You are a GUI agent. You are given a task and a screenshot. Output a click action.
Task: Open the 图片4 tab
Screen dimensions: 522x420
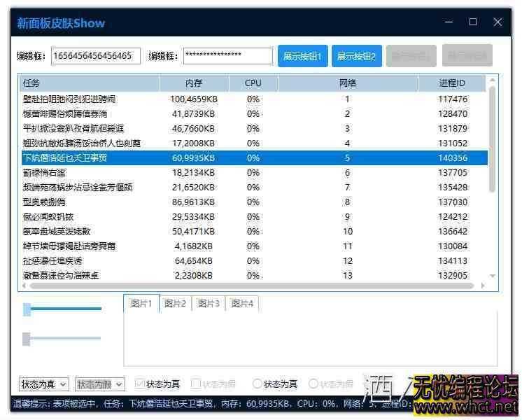242,303
